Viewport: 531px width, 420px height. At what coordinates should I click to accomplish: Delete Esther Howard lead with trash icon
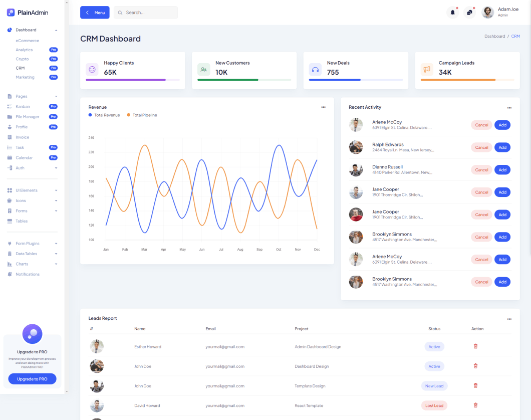pos(475,346)
